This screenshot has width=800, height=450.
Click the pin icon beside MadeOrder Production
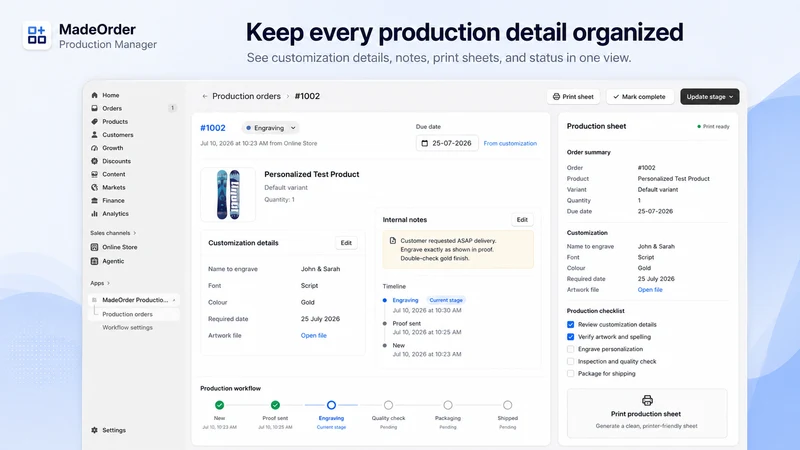(x=174, y=300)
